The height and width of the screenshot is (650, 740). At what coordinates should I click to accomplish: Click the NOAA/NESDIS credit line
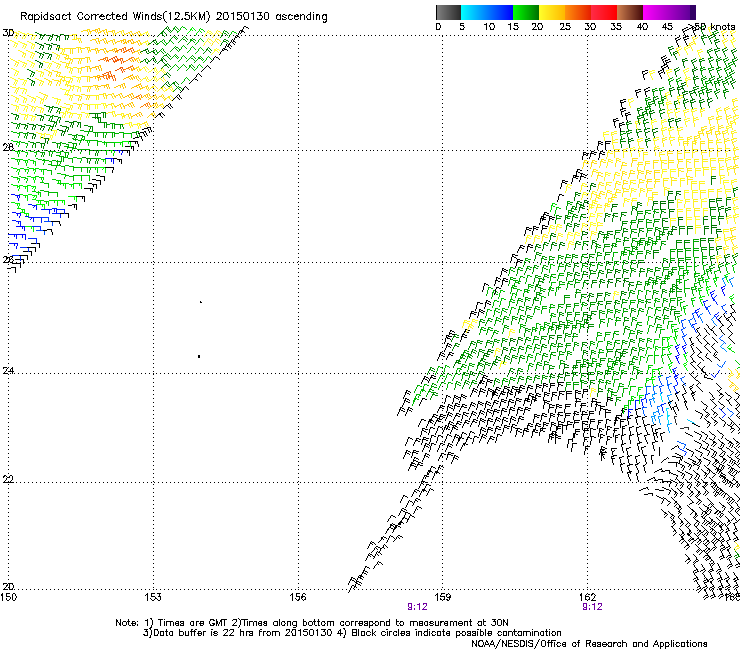tap(589, 644)
